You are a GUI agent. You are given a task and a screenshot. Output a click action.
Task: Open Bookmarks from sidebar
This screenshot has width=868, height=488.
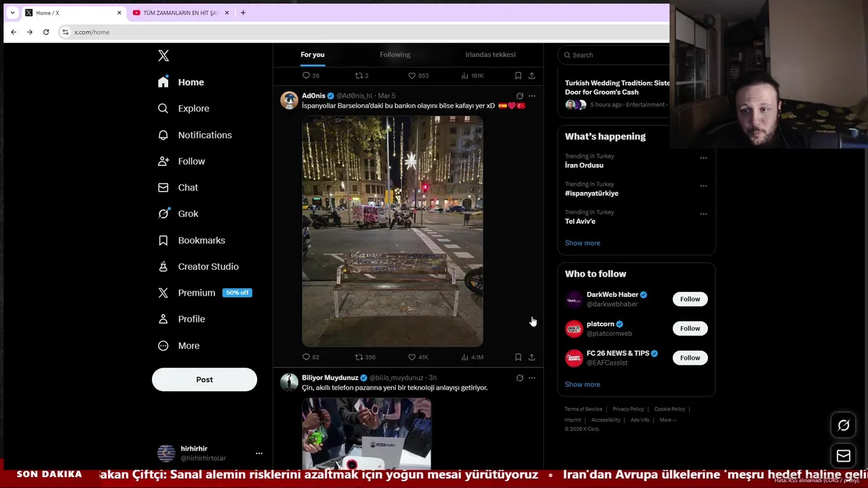coord(192,241)
